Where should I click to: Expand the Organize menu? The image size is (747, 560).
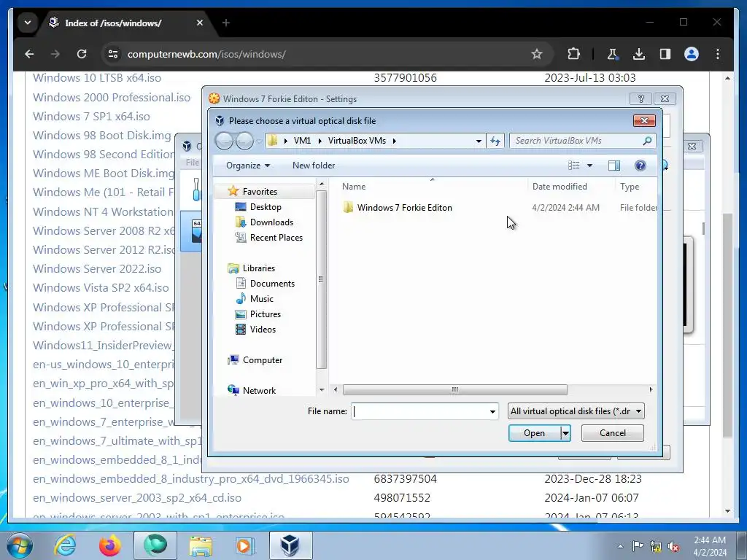point(248,166)
